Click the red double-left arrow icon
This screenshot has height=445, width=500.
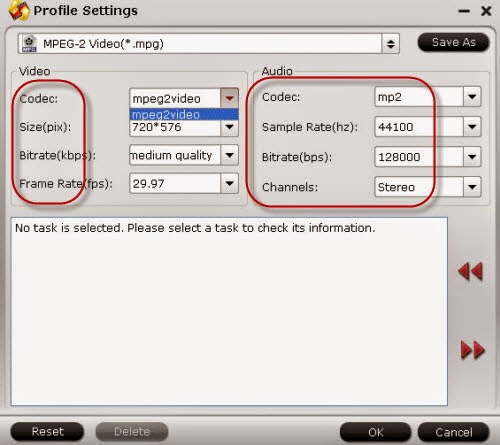(470, 271)
